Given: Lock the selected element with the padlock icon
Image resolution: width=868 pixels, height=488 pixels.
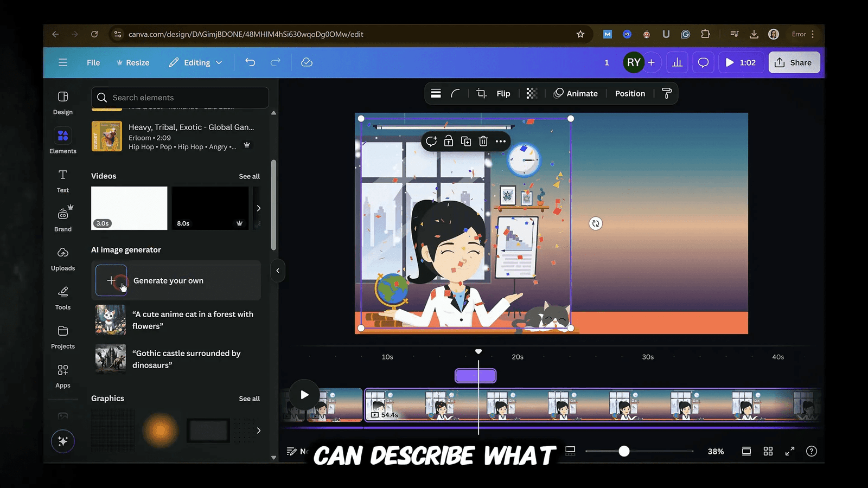Looking at the screenshot, I should tap(448, 141).
